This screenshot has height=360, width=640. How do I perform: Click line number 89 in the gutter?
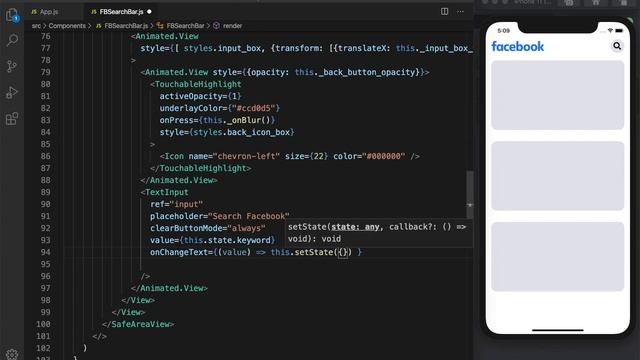coord(46,192)
